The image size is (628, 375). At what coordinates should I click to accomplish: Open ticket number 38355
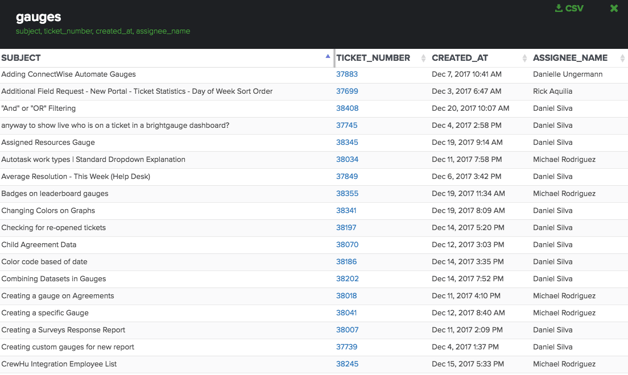coord(347,194)
